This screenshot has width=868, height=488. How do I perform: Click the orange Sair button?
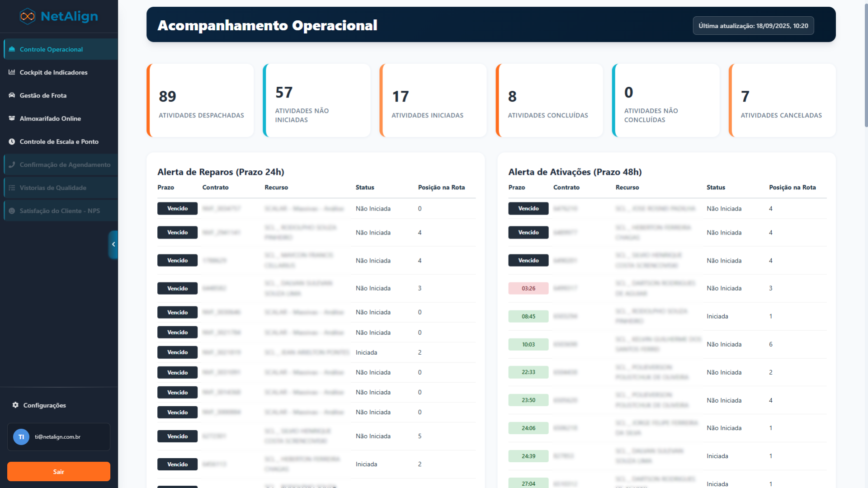coord(58,471)
